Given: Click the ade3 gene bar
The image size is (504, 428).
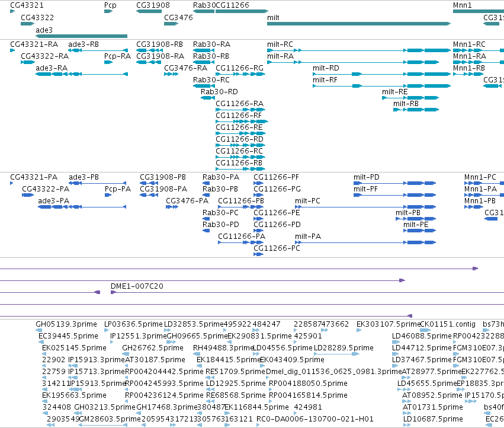Looking at the screenshot, I should point(81,36).
